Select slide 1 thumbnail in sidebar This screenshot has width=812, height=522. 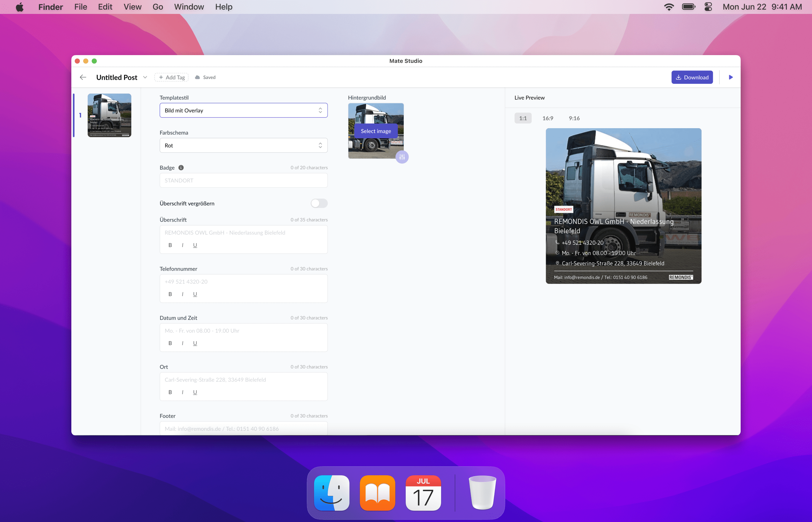pyautogui.click(x=109, y=115)
